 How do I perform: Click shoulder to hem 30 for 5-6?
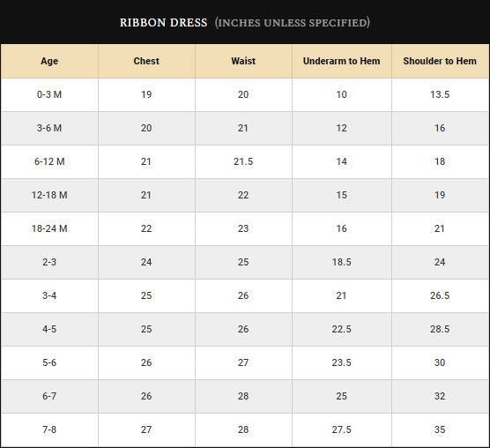(x=440, y=362)
